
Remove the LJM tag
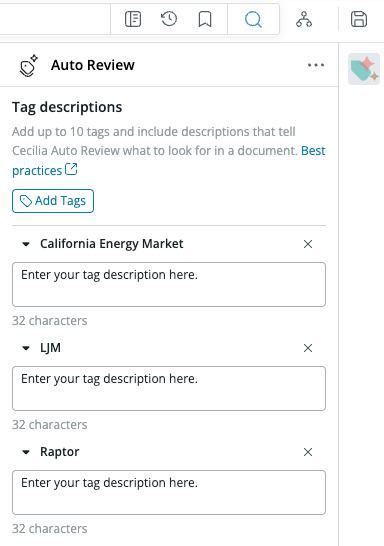pos(308,348)
